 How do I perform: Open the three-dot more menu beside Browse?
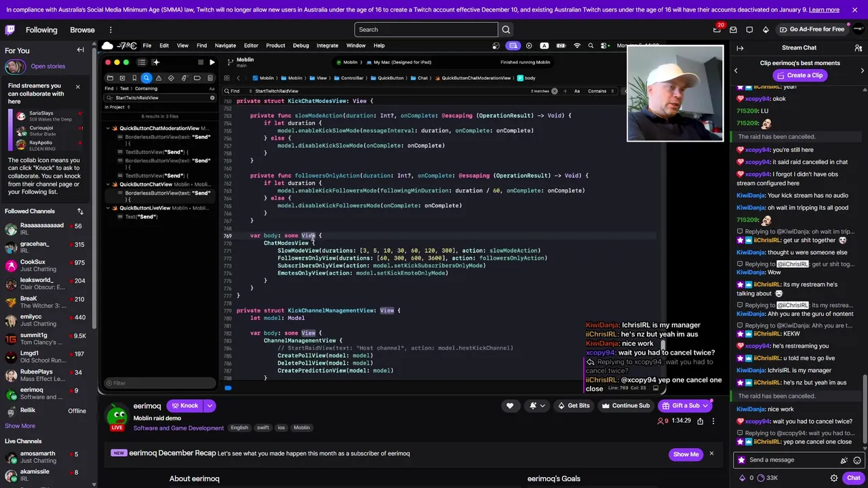tap(111, 30)
